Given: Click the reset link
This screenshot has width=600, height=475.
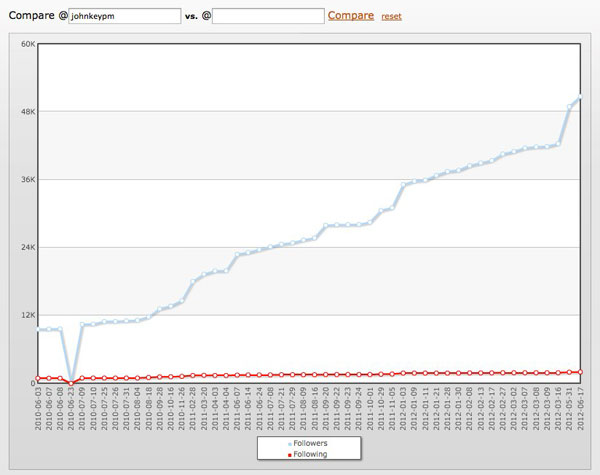Looking at the screenshot, I should [391, 16].
